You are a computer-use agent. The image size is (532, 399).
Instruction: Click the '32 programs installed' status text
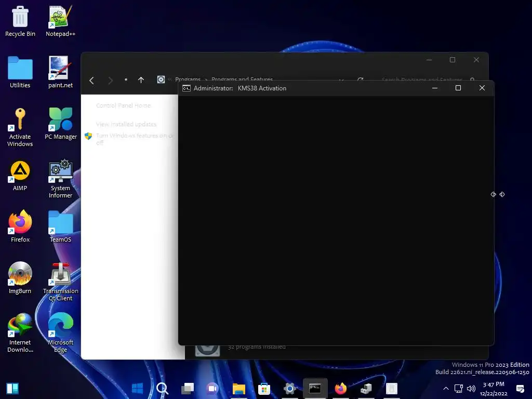tap(257, 347)
